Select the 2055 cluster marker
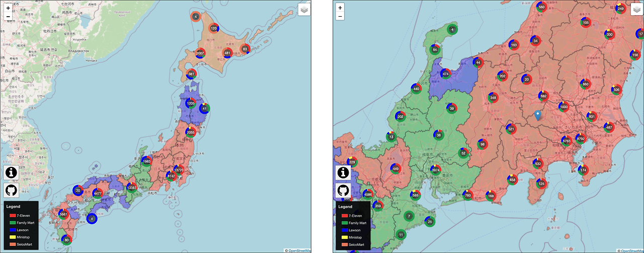Image resolution: width=644 pixels, height=253 pixels. pos(191,133)
